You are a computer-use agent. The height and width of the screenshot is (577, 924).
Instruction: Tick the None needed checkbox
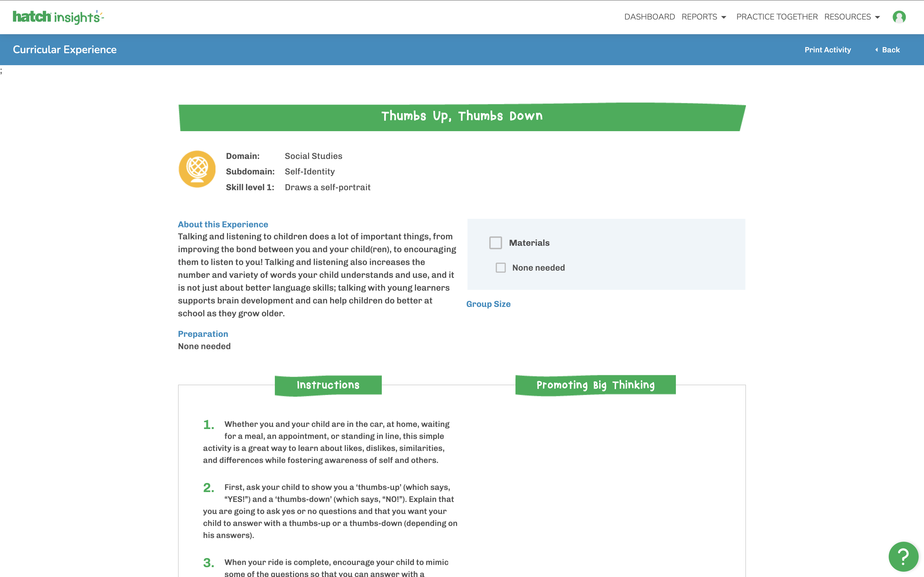[x=500, y=267]
